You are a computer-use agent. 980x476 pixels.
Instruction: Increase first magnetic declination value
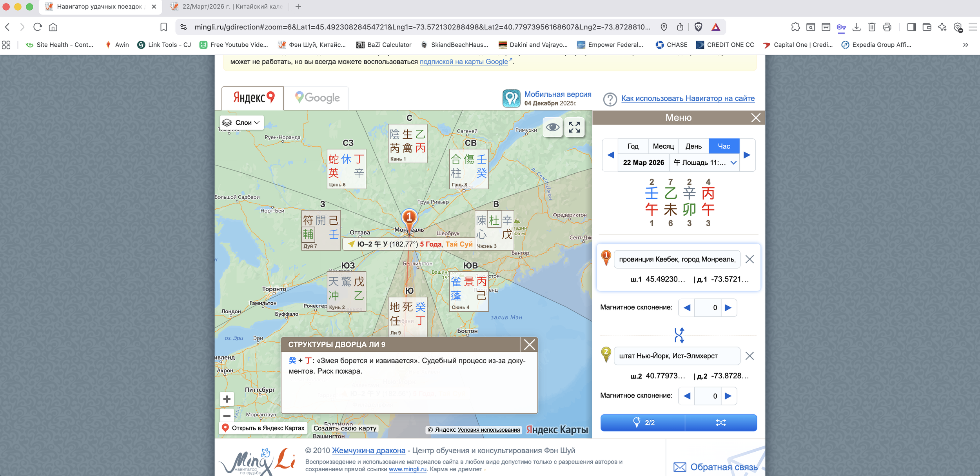tap(728, 308)
